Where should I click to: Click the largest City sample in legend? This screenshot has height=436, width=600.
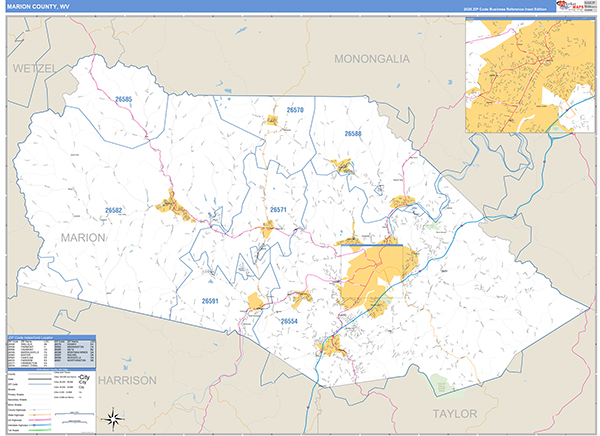[x=84, y=377]
